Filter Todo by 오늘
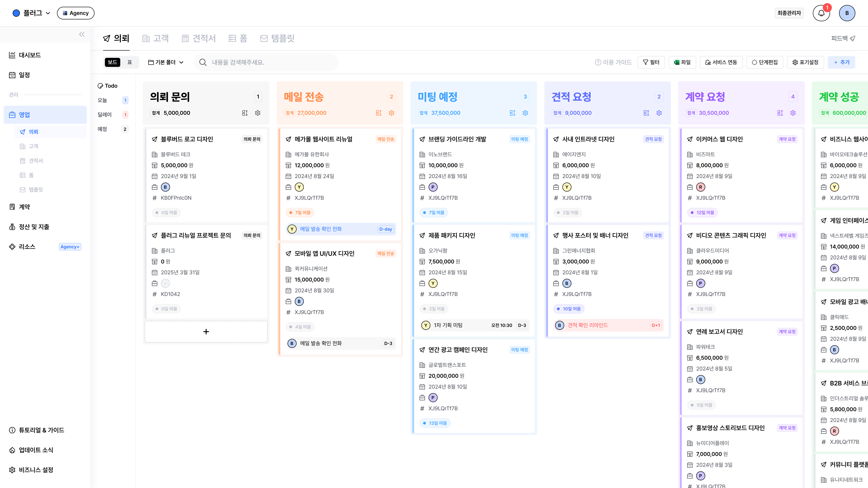Screen dimensions: 868x488 click(113, 100)
